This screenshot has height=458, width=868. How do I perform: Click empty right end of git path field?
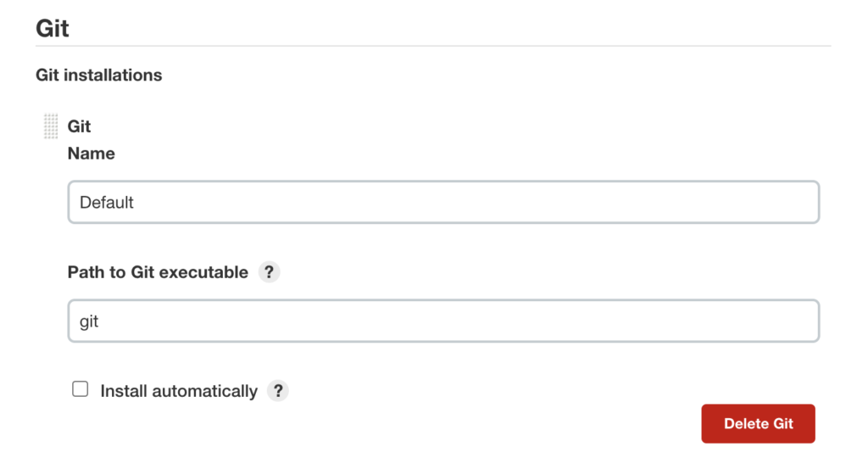[763, 321]
